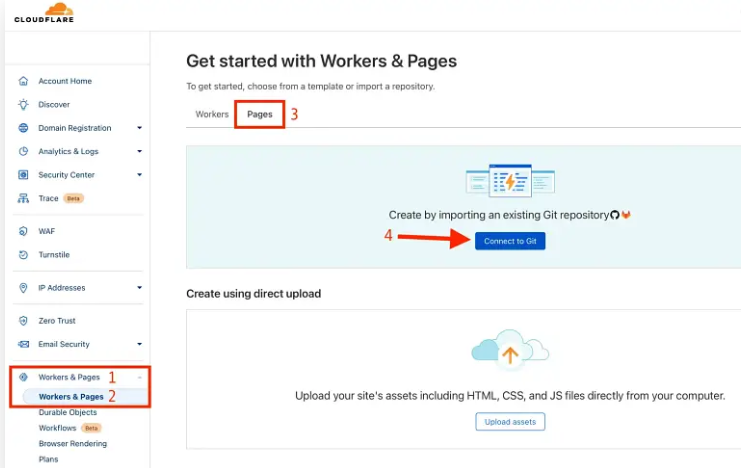Click the Git repository windows illustration
This screenshot has height=468, width=741.
[x=510, y=180]
